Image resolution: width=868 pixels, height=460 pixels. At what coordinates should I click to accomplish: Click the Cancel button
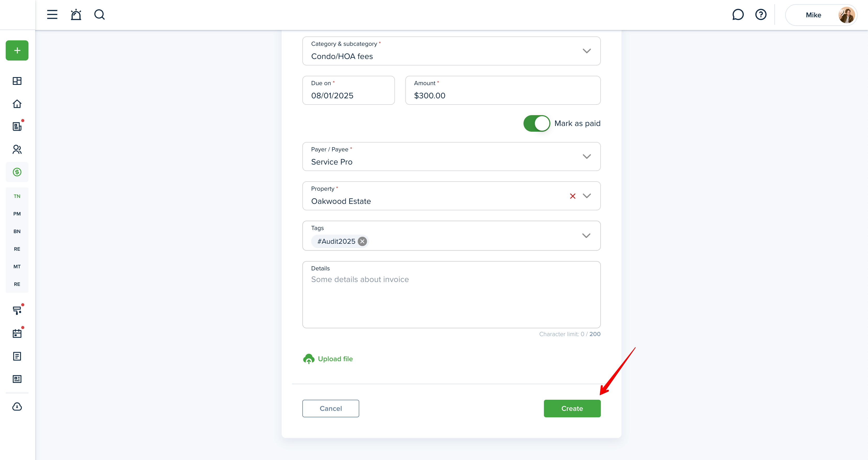coord(331,409)
